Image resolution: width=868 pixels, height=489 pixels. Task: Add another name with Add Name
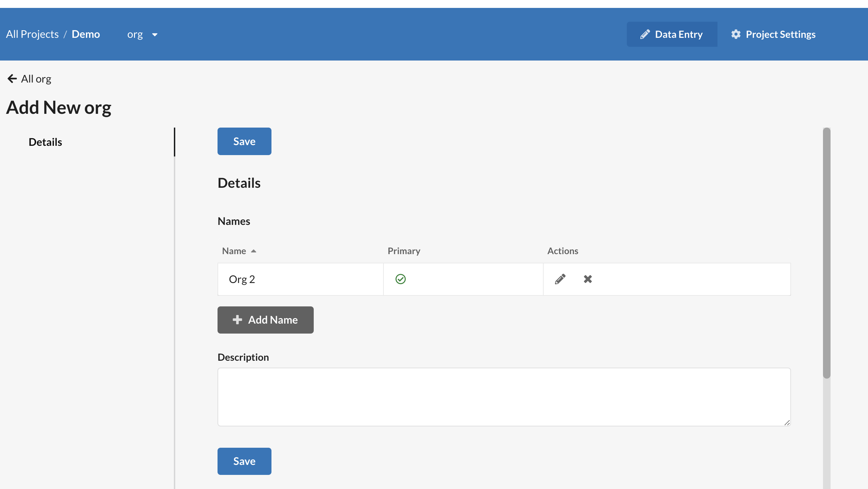pos(265,320)
